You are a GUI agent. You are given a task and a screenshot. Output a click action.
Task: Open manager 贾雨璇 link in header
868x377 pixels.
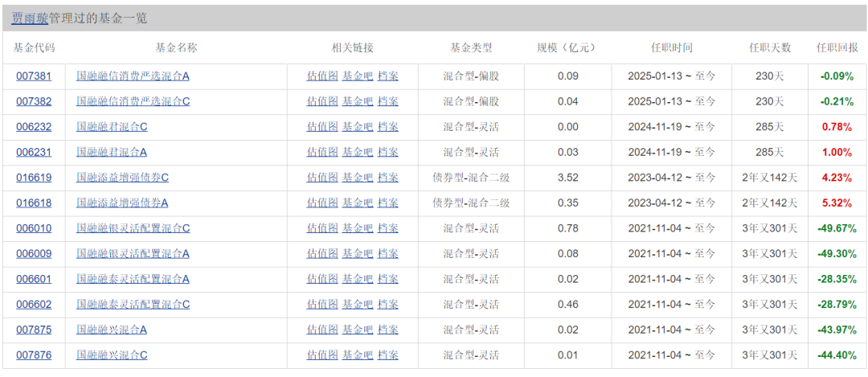pyautogui.click(x=30, y=18)
